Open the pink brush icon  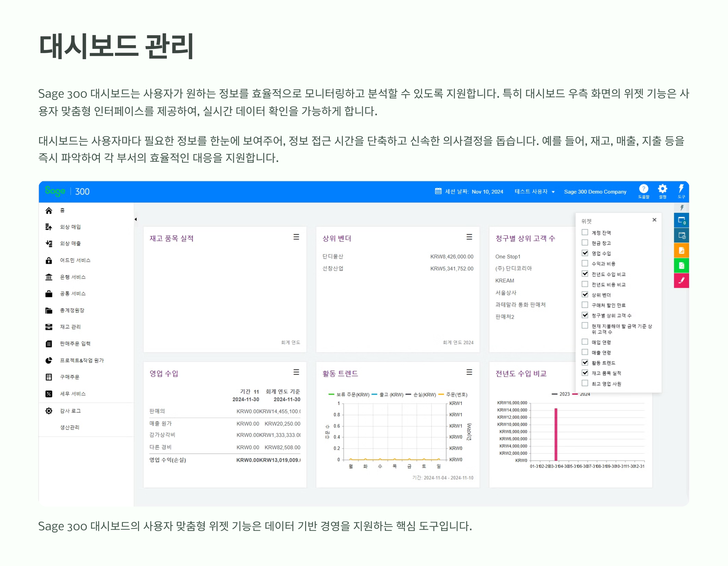681,281
